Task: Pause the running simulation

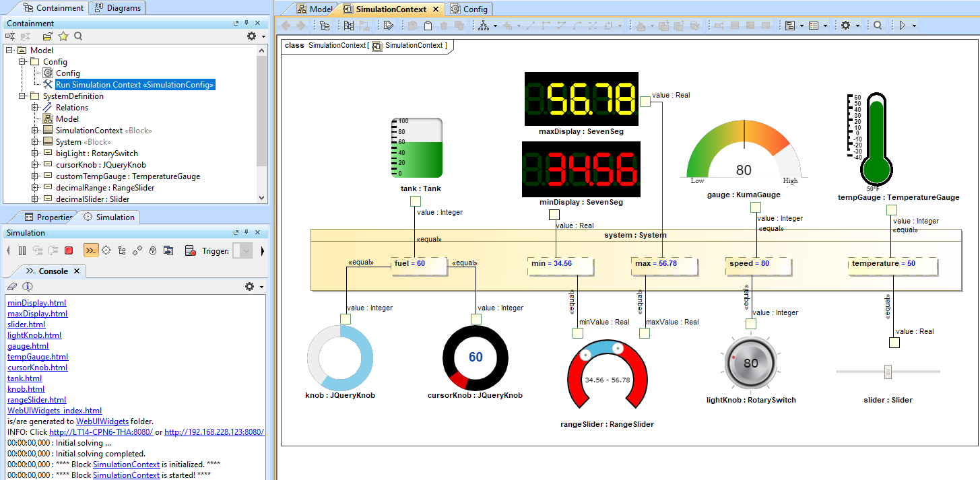Action: pyautogui.click(x=22, y=250)
